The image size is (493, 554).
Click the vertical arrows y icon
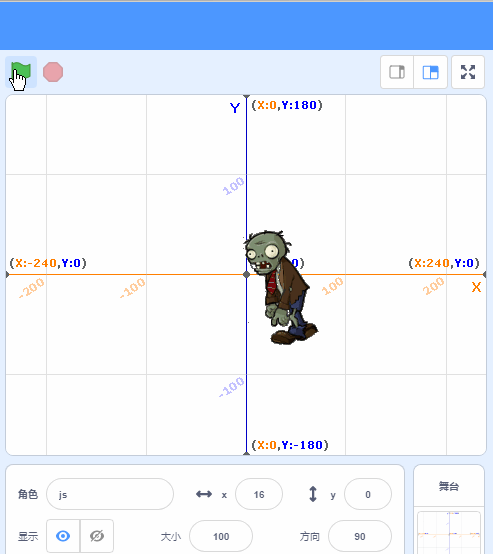coord(313,494)
